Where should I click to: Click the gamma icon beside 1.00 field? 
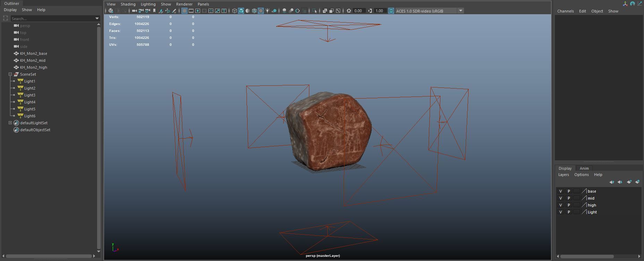coord(370,11)
